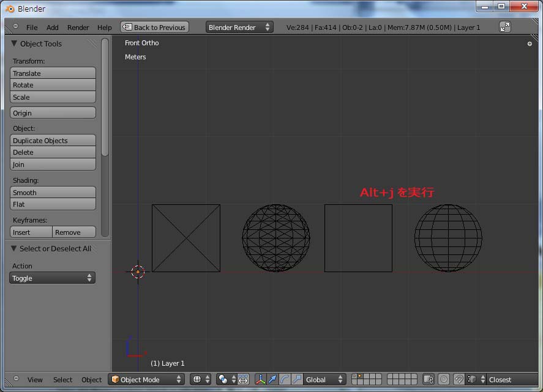The image size is (543, 392).
Task: Select the quad sphere wireframe
Action: (x=448, y=238)
